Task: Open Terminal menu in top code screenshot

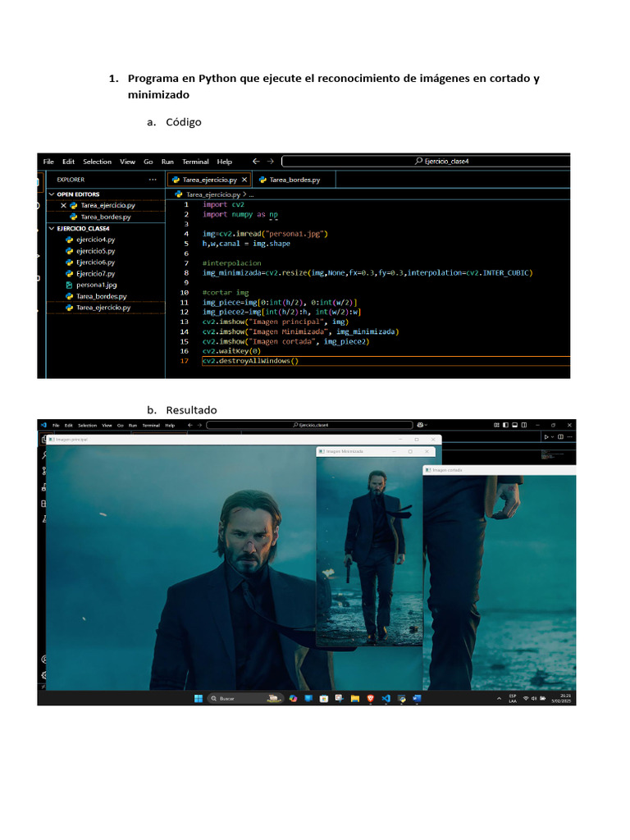Action: click(x=195, y=162)
